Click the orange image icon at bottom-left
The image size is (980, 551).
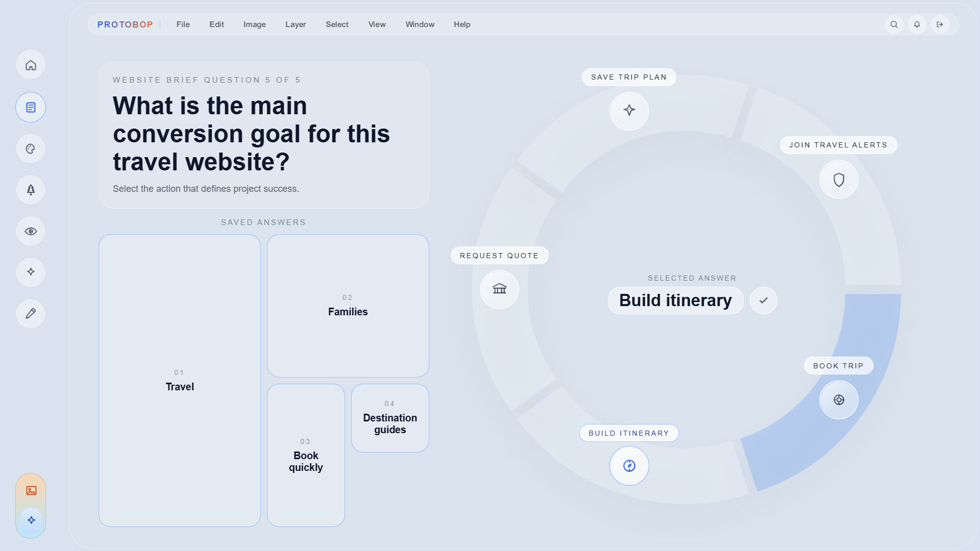31,490
